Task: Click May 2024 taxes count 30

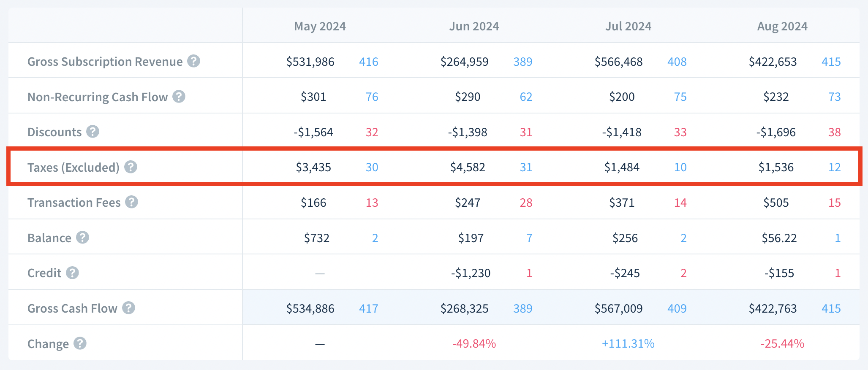Action: point(372,167)
